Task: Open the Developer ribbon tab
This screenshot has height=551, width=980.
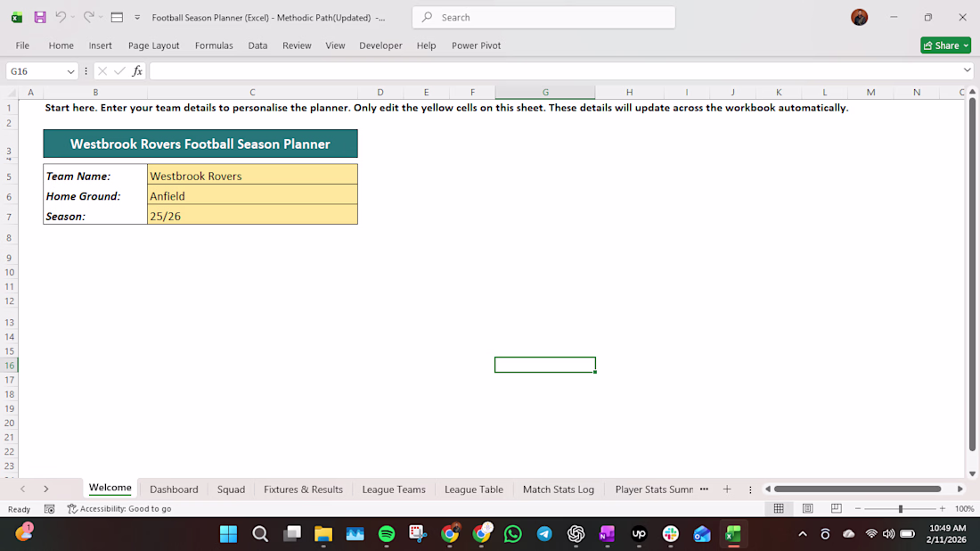Action: pos(380,45)
